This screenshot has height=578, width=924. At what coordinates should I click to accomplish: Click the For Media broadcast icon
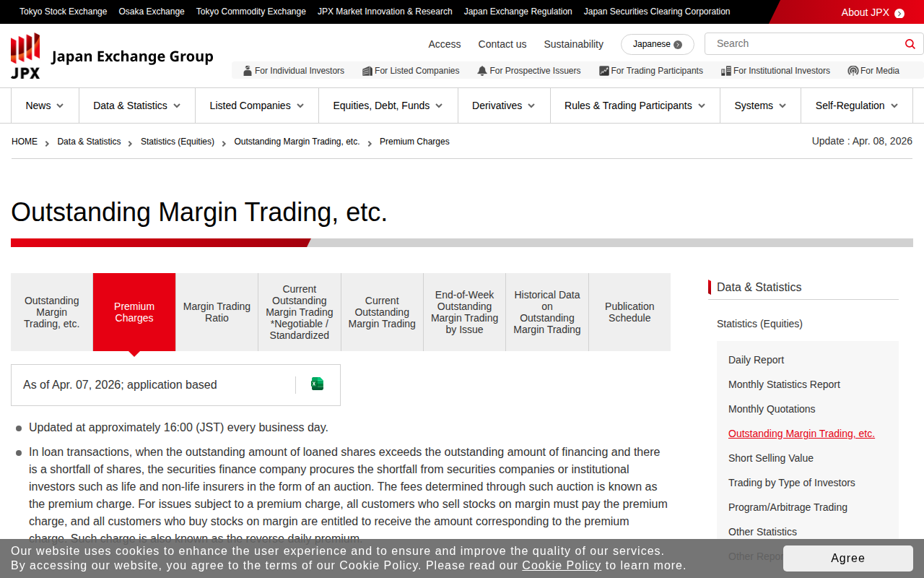(x=853, y=71)
